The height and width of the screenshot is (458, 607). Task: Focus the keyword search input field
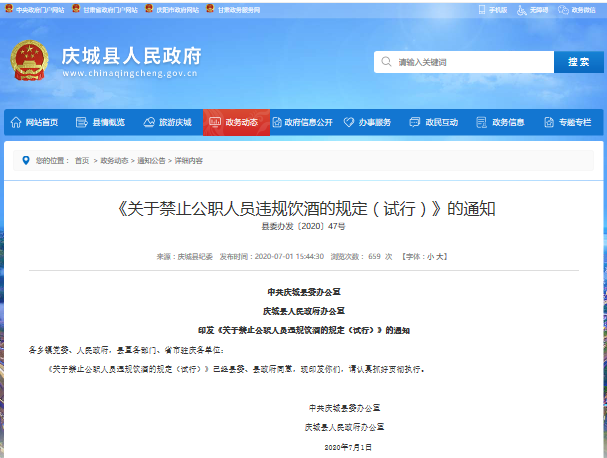(x=464, y=62)
